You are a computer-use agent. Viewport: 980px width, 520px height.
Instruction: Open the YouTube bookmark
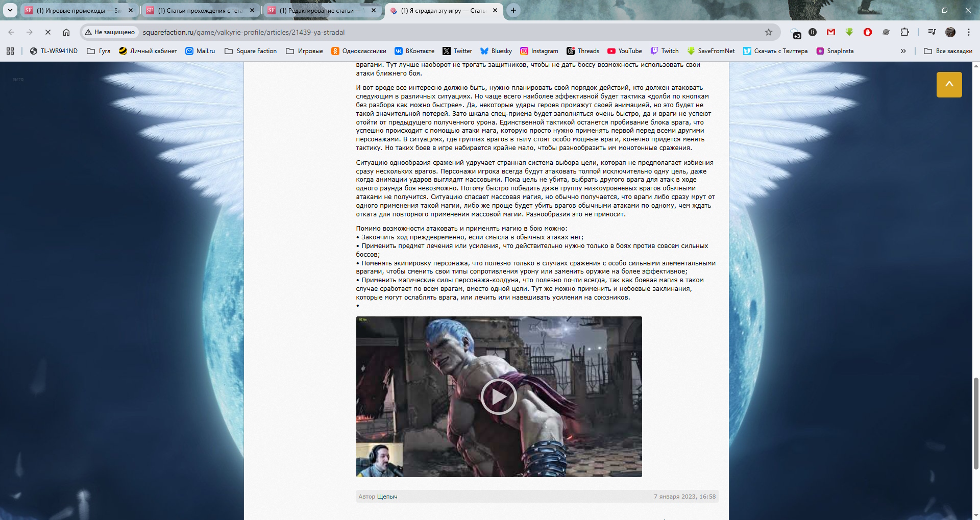(x=625, y=51)
